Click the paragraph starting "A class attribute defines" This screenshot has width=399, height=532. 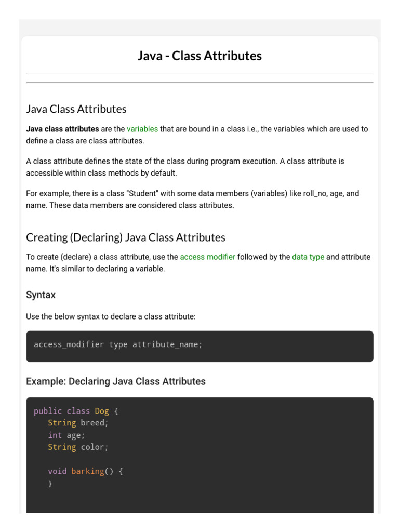coord(185,167)
